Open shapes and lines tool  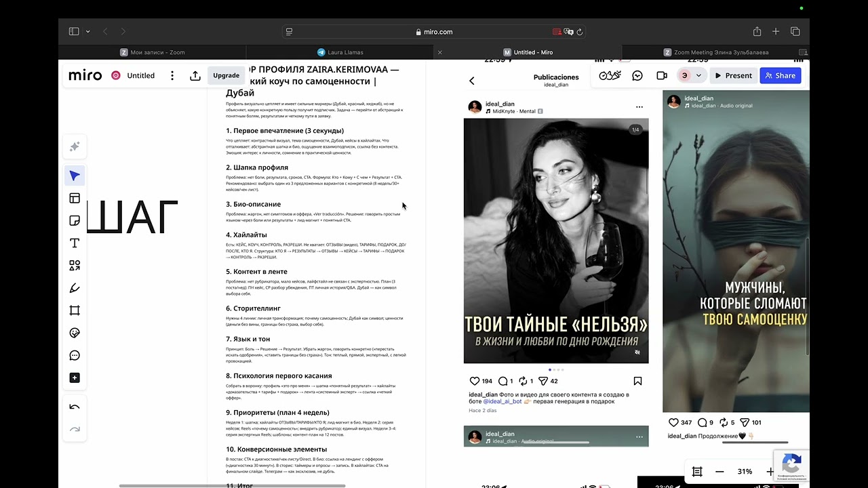tap(75, 266)
